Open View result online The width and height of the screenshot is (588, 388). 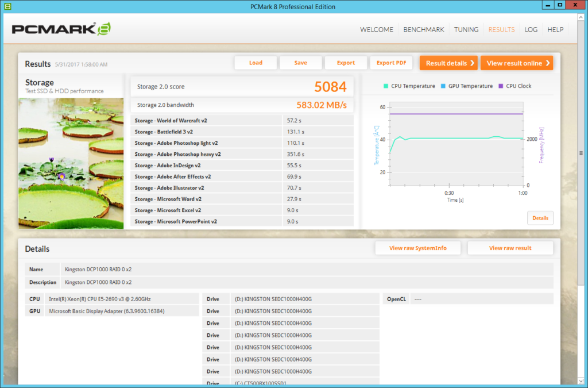point(517,63)
